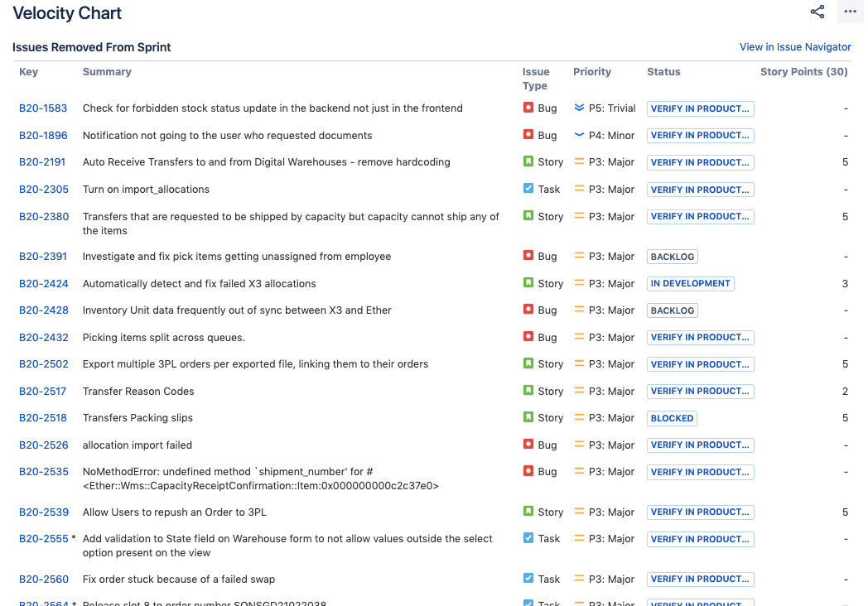
Task: Open issue key B20-2560
Action: tap(44, 579)
